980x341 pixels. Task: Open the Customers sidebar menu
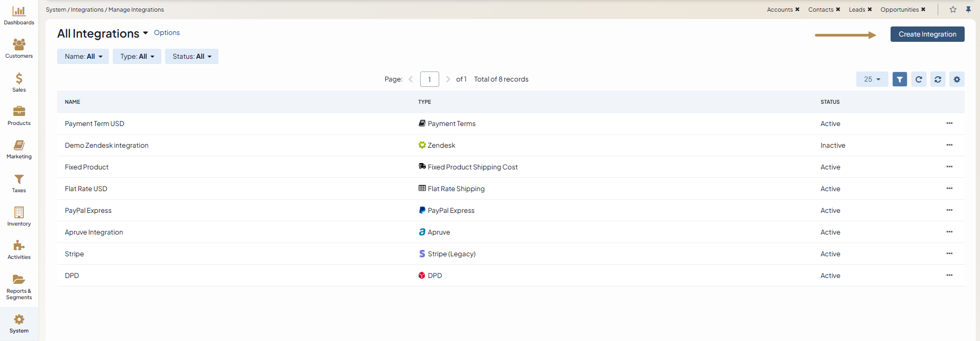point(19,49)
